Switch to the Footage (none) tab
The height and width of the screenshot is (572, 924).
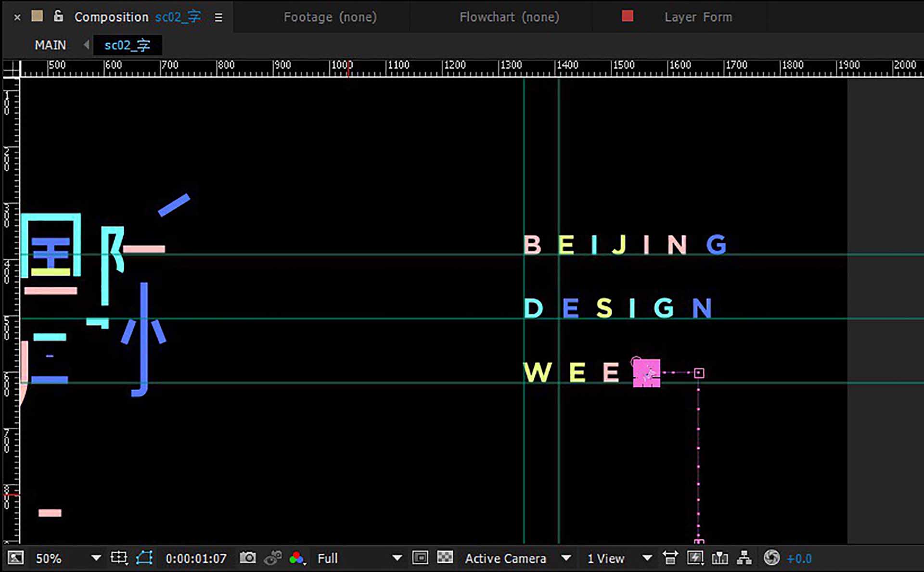point(330,17)
